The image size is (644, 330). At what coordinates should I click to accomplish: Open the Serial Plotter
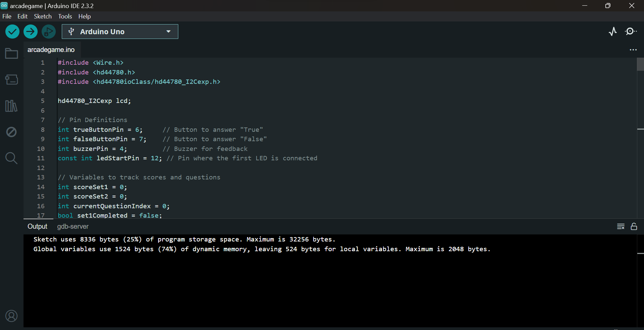coord(613,32)
